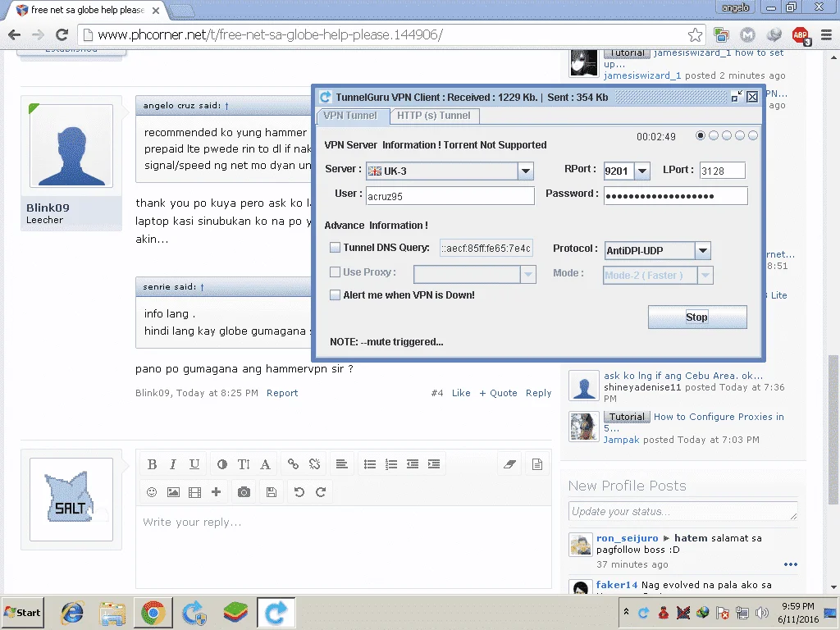Open the Protocol AntiDPI-UDP dropdown
The width and height of the screenshot is (840, 630).
(x=703, y=250)
